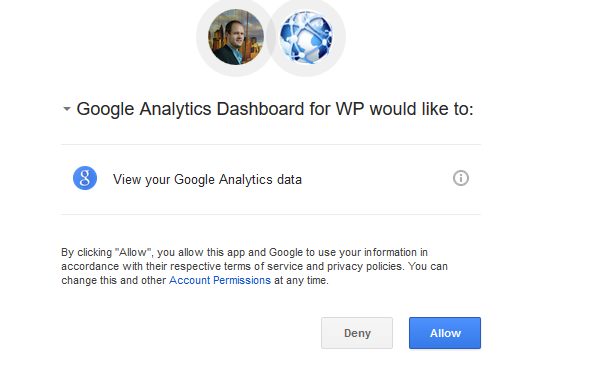The height and width of the screenshot is (391, 603).
Task: Select the network globe application logo
Action: 306,37
